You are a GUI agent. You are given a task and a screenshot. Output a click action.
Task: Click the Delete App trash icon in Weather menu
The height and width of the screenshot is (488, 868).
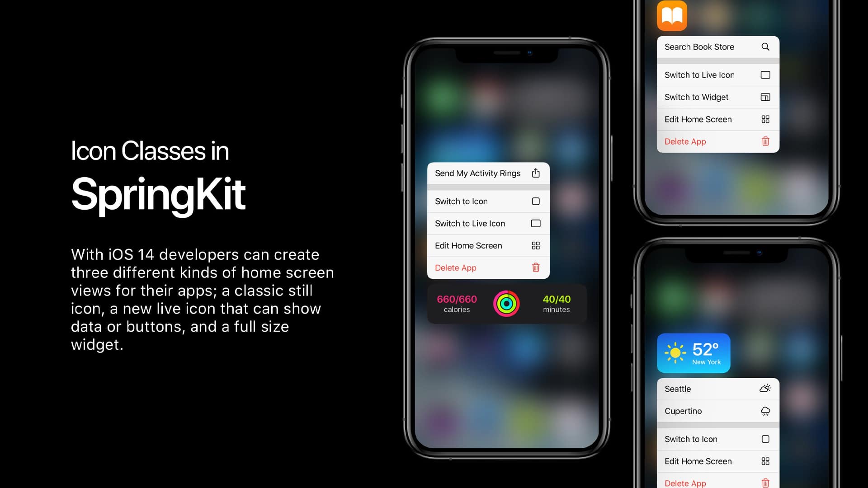coord(765,483)
